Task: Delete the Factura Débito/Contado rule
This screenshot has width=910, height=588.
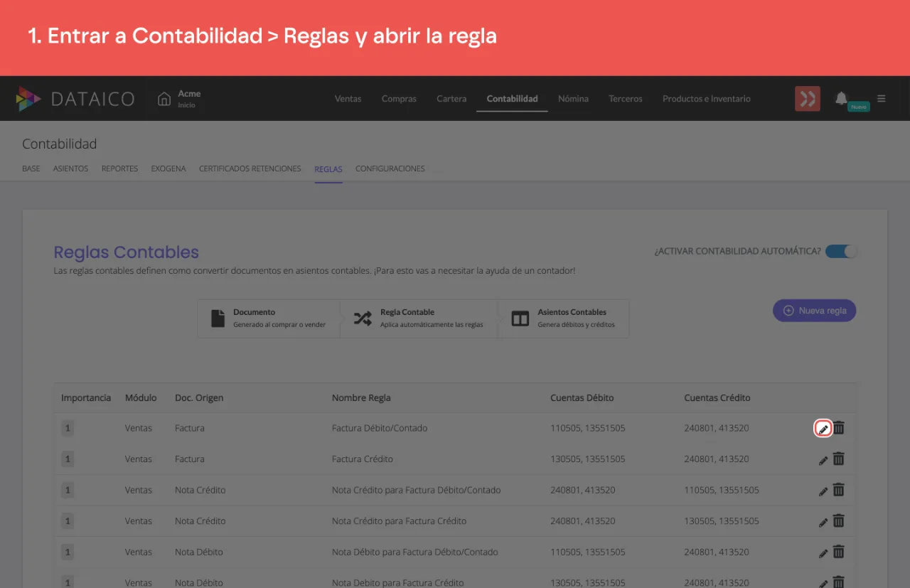Action: (839, 428)
